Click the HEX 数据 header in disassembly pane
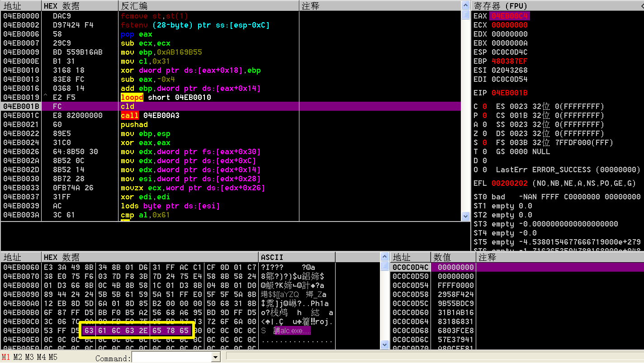This screenshot has width=644, height=363. pyautogui.click(x=80, y=5)
